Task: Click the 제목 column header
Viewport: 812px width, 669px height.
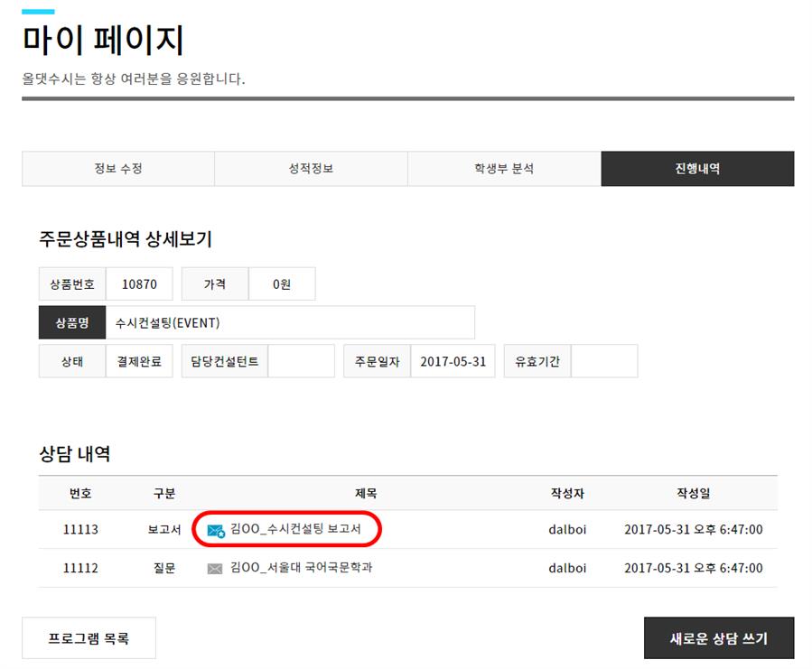Action: click(366, 493)
